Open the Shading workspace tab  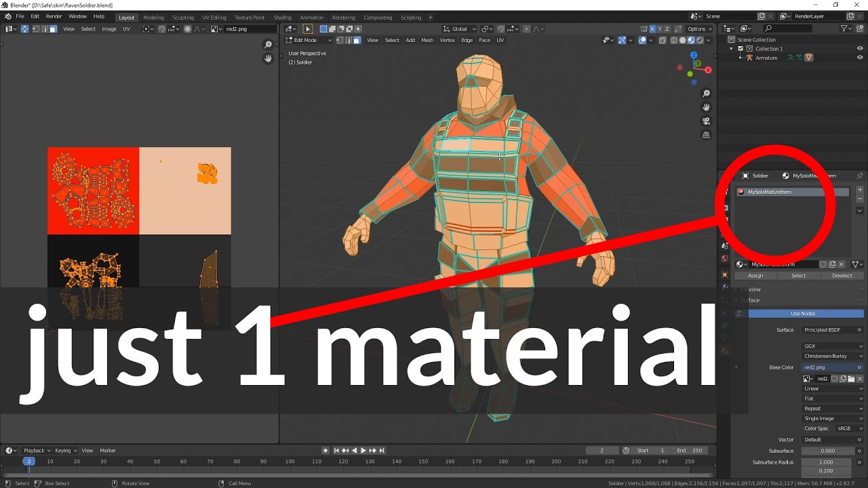click(x=282, y=18)
